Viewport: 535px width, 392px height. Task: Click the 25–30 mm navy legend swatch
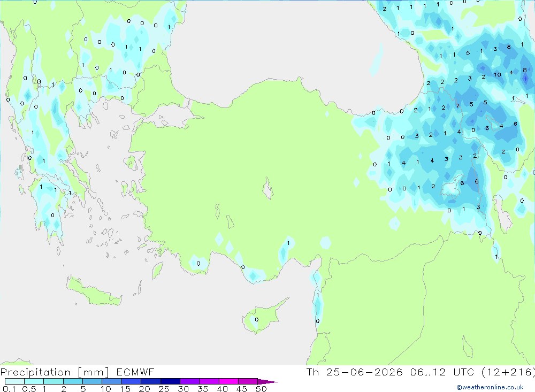point(170,381)
